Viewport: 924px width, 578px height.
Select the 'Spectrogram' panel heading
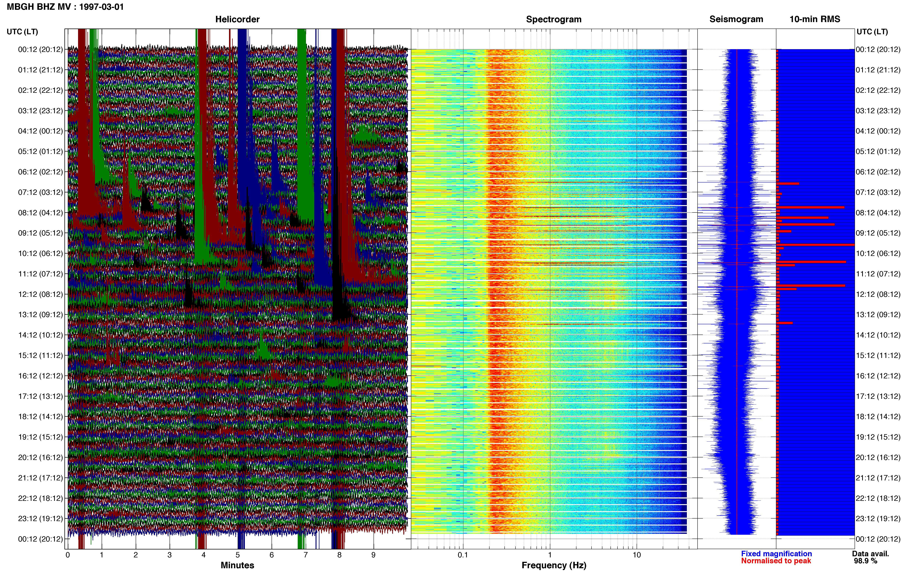(x=554, y=19)
